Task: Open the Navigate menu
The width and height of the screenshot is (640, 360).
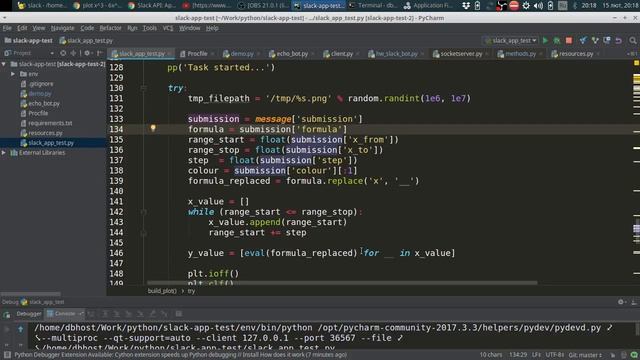Action: pos(62,28)
